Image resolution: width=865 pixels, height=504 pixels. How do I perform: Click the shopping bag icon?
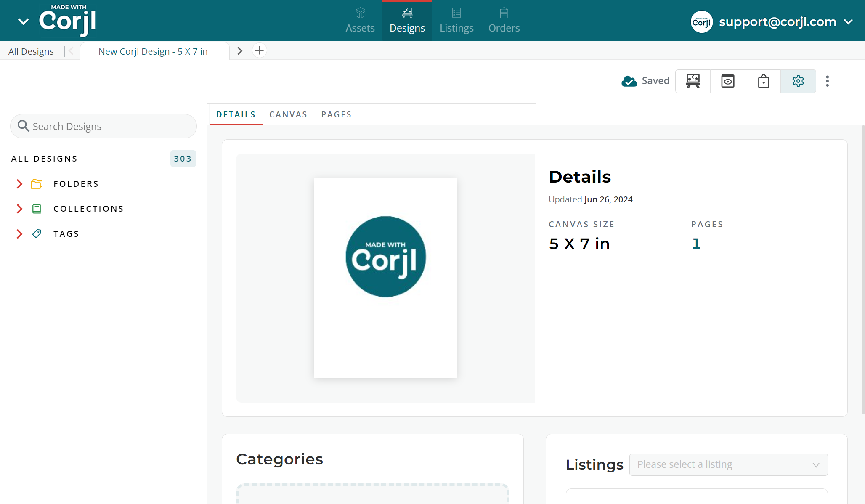tap(763, 81)
